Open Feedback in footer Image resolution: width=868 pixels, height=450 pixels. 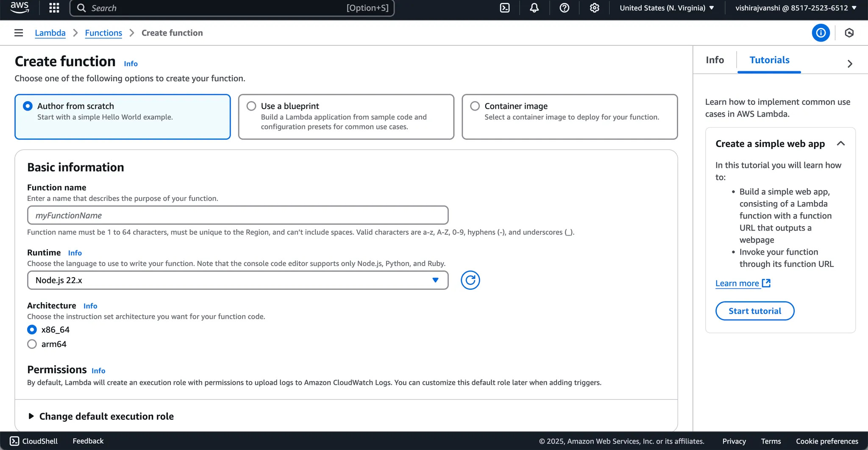88,441
